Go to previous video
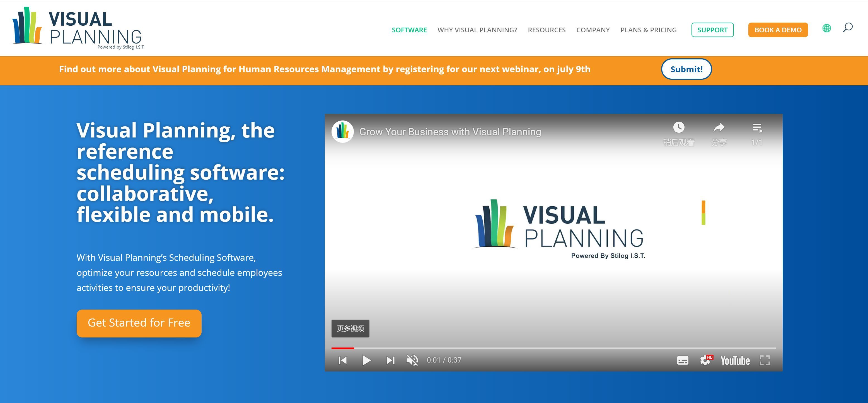Screen dimensions: 868x403 point(343,360)
